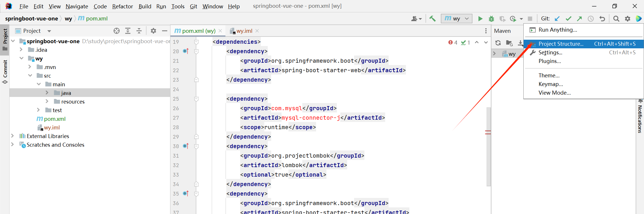644x214 pixels.
Task: Click the Build Project hammer icon
Action: click(432, 19)
